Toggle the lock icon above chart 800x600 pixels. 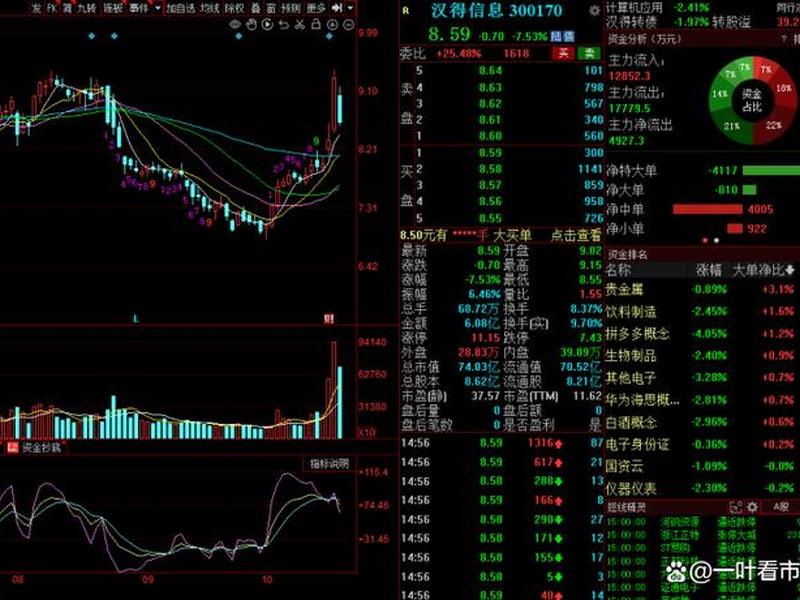(x=316, y=24)
